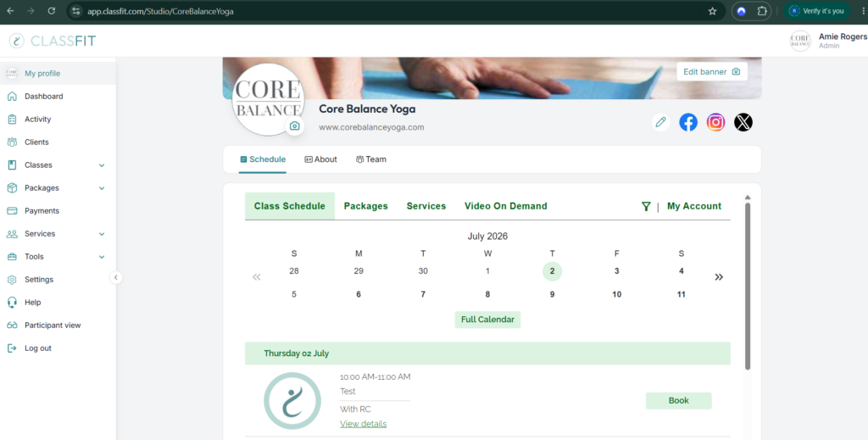Collapse the sidebar with arrow handle

(115, 277)
